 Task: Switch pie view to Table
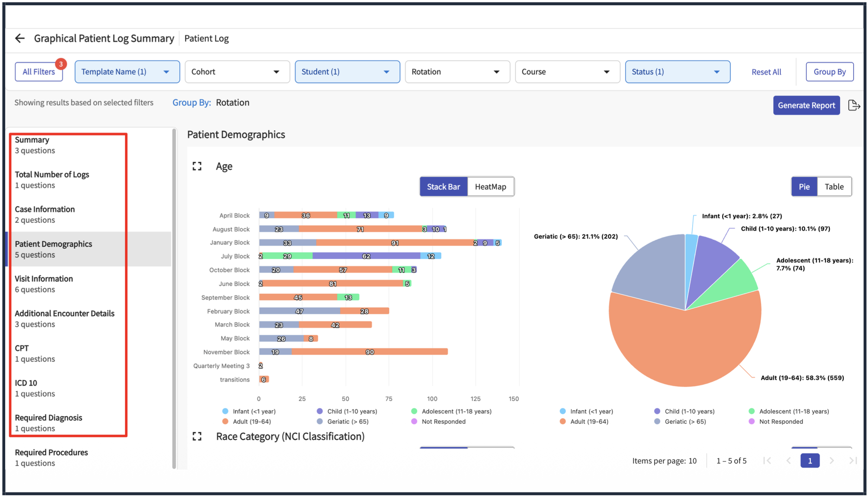pyautogui.click(x=834, y=187)
